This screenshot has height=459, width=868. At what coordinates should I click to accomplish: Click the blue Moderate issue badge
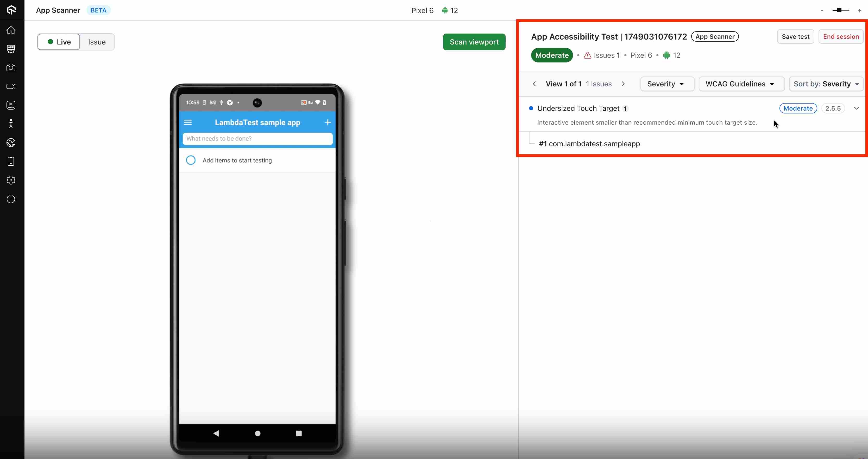pyautogui.click(x=798, y=108)
